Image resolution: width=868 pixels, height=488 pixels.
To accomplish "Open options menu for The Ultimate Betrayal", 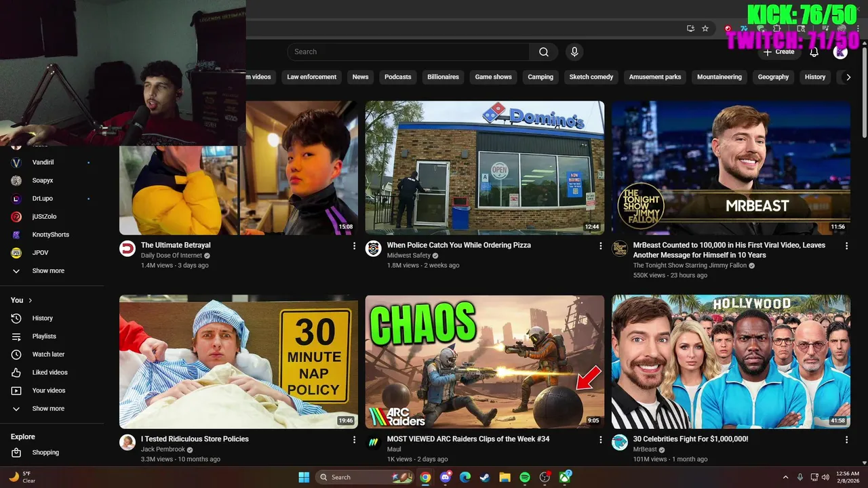I will (354, 246).
